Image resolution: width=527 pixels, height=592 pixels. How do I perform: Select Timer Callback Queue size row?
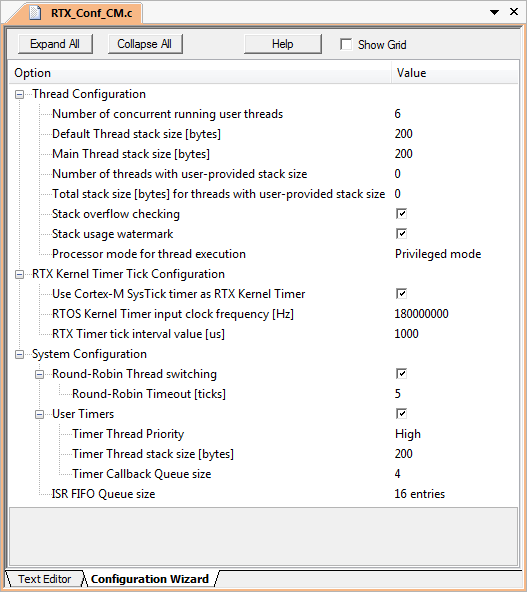[142, 474]
